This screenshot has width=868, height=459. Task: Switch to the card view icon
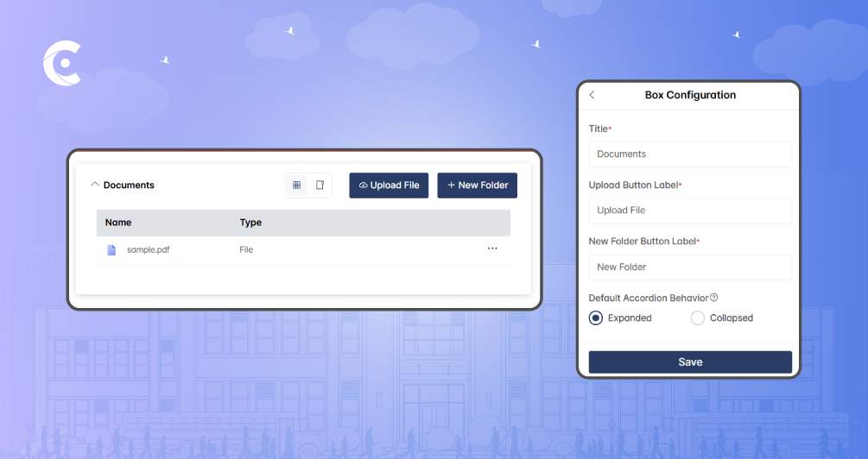[320, 185]
